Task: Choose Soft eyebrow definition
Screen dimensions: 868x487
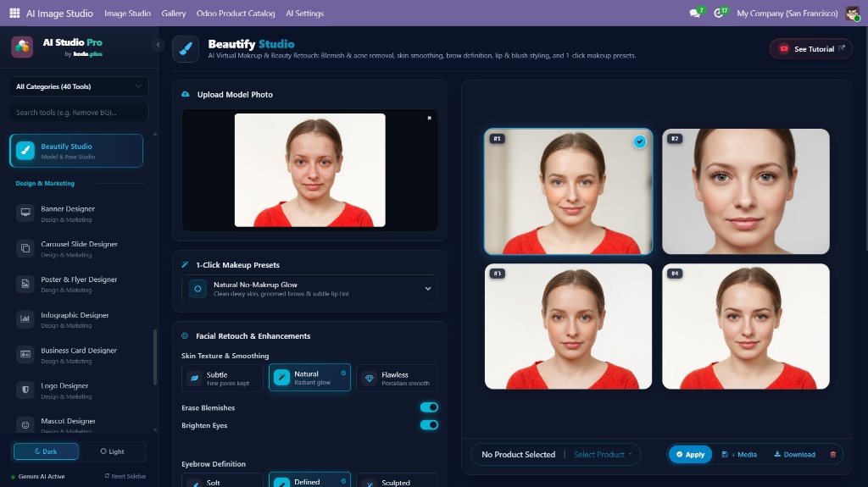Action: [223, 480]
